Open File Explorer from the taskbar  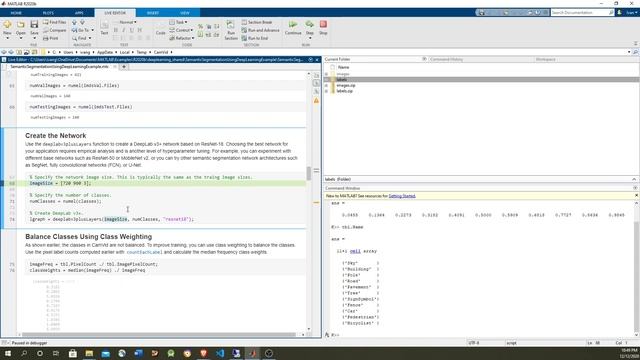click(x=89, y=353)
